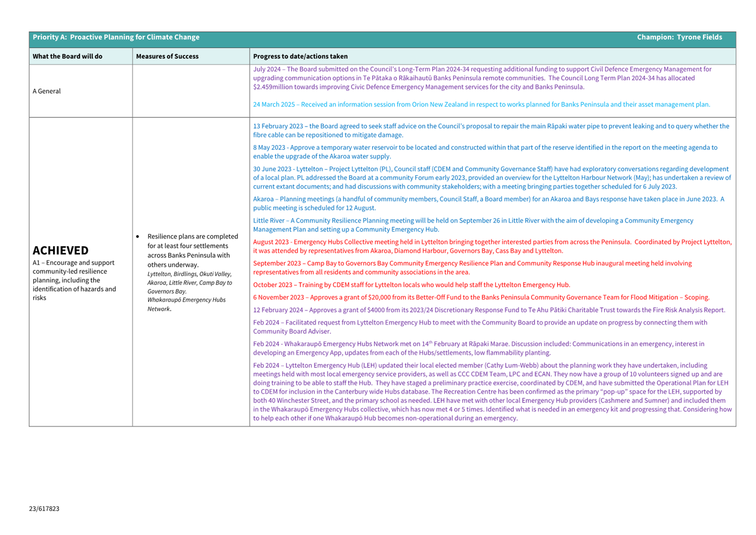Click the italic Whakaraupō Emergency Hubs Network text
Image resolution: width=756 pixels, height=535 pixels.
click(186, 304)
